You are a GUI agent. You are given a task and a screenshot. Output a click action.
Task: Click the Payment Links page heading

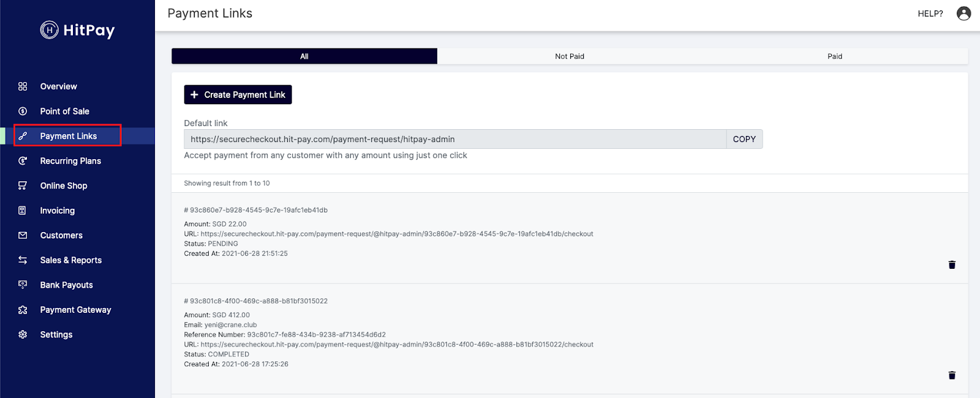tap(209, 13)
